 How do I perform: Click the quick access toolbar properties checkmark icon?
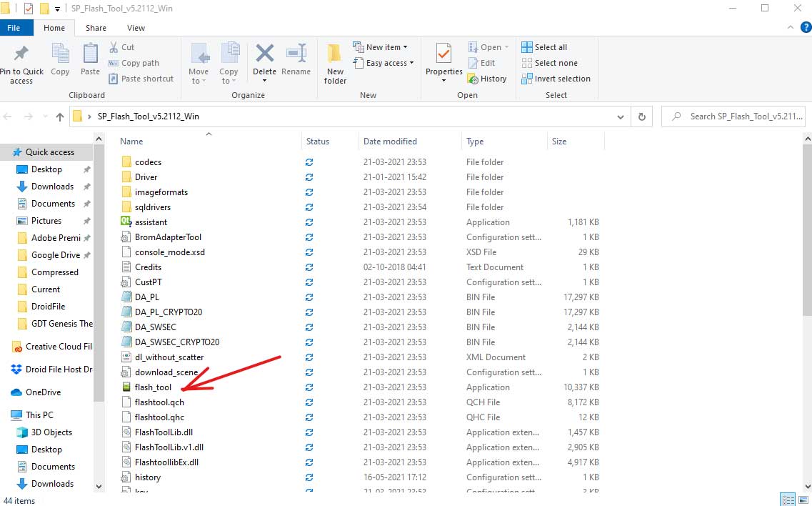point(29,9)
